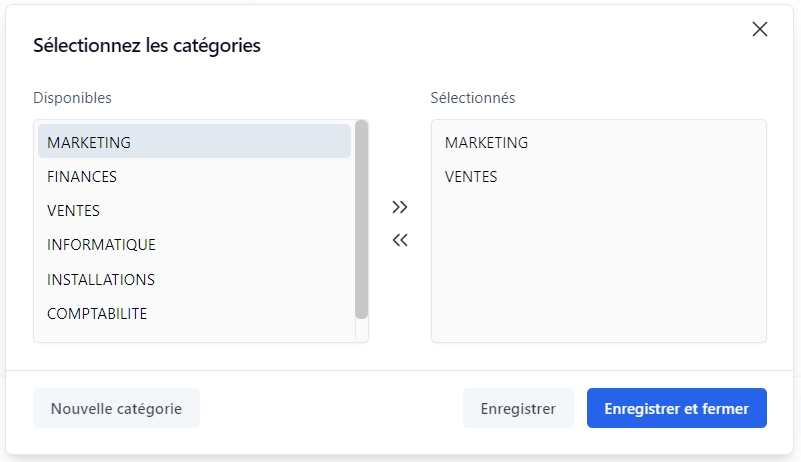Click the double right arrow to add category
Viewport: 801px width, 462px height.
pyautogui.click(x=400, y=207)
